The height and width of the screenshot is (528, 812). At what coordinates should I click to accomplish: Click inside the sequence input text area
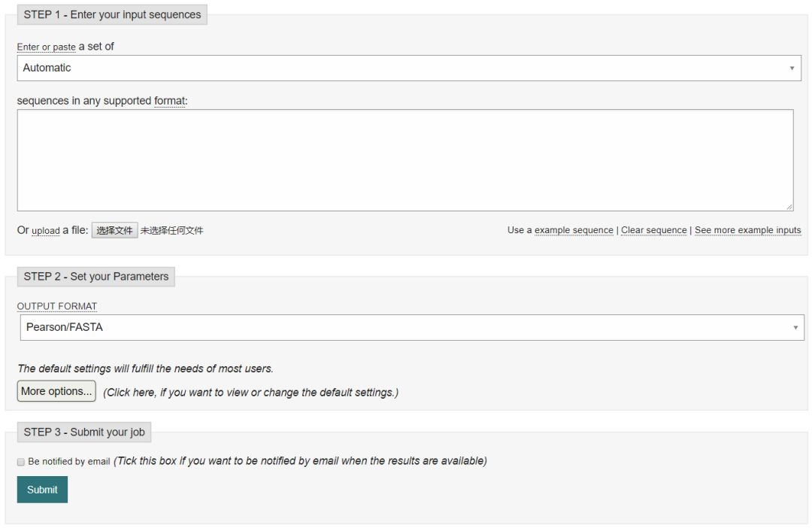[404, 159]
